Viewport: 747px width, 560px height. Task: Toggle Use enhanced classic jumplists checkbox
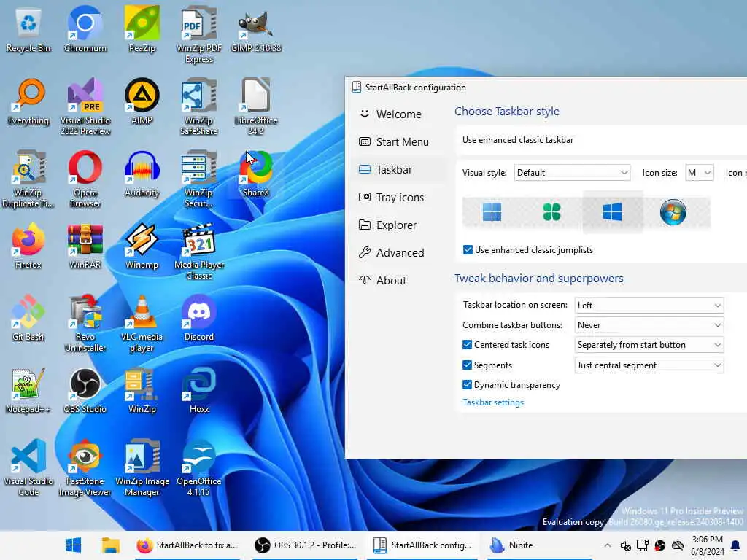tap(468, 250)
